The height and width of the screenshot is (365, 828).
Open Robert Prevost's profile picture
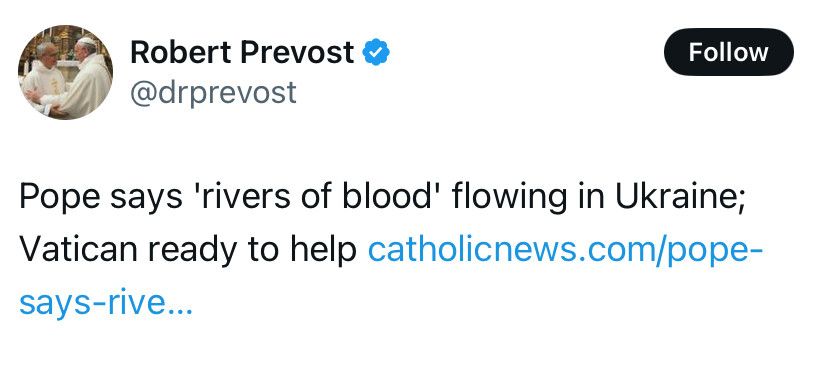[x=65, y=72]
